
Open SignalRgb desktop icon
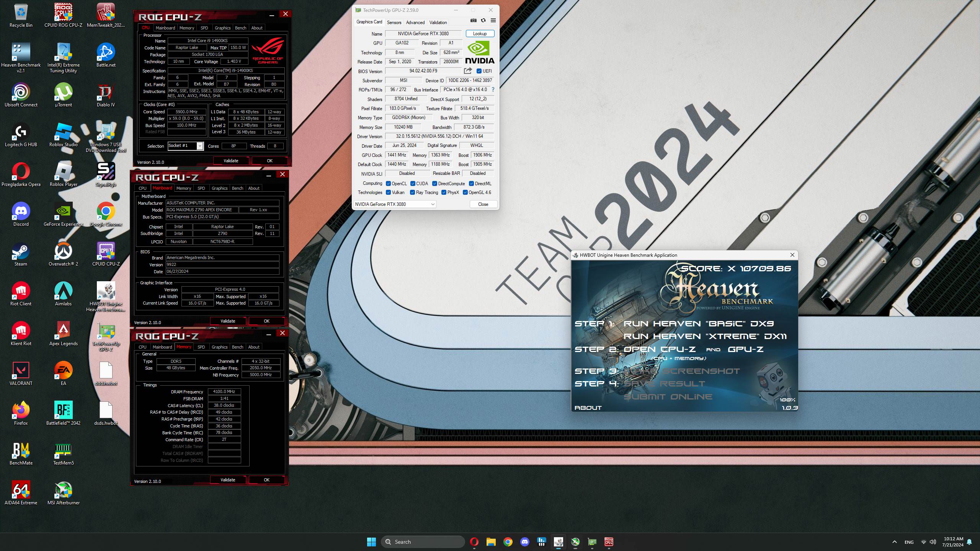point(106,175)
